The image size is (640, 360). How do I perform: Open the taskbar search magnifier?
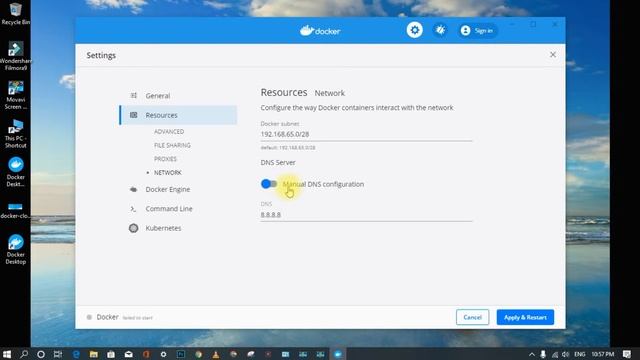point(24,354)
